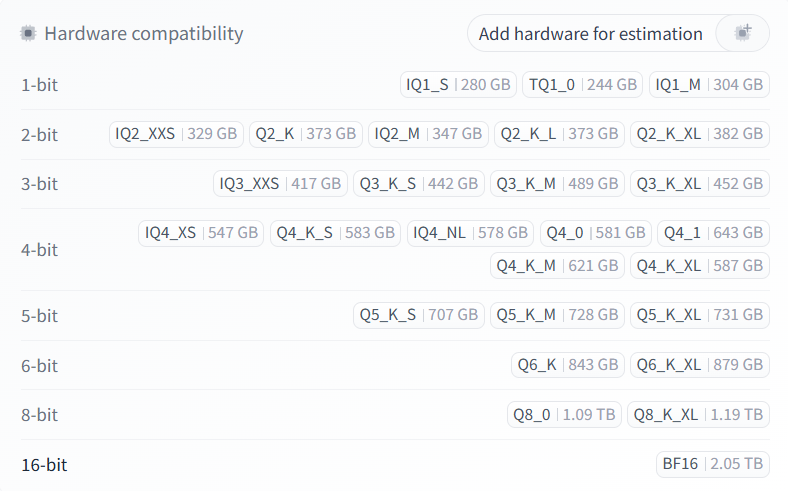Open the IQ3_XXS 417 GB variant
Screen dimensions: 788x491
(280, 184)
